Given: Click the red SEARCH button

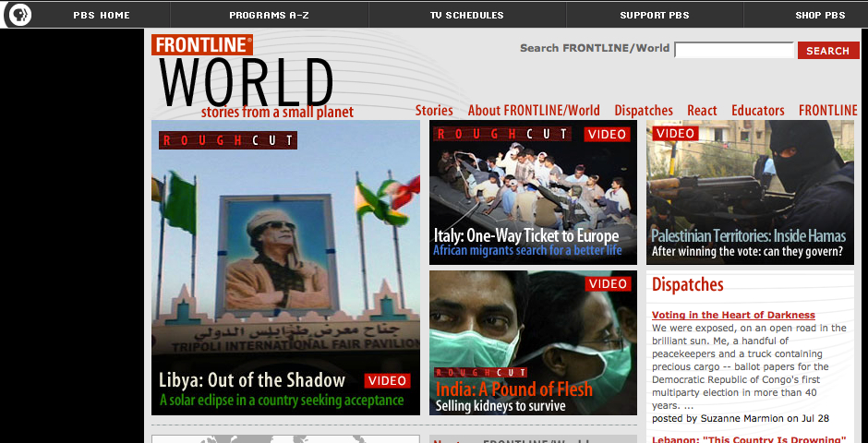Looking at the screenshot, I should (x=828, y=51).
